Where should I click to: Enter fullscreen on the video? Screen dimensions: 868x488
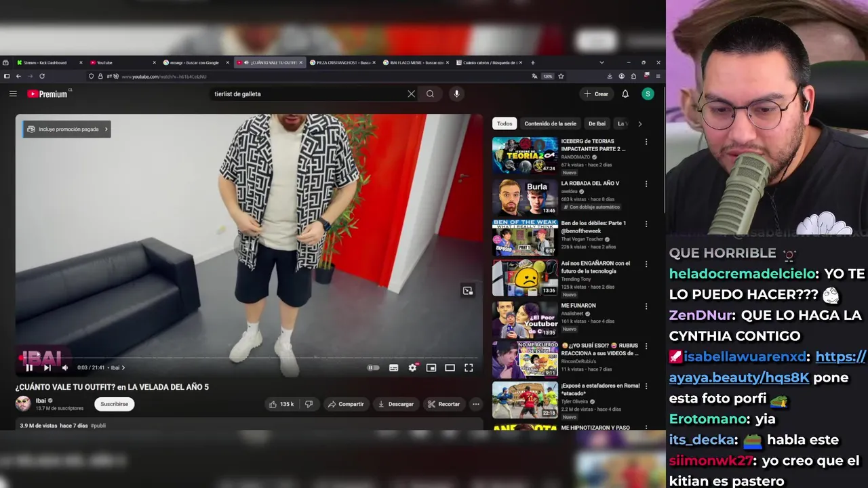click(x=469, y=367)
